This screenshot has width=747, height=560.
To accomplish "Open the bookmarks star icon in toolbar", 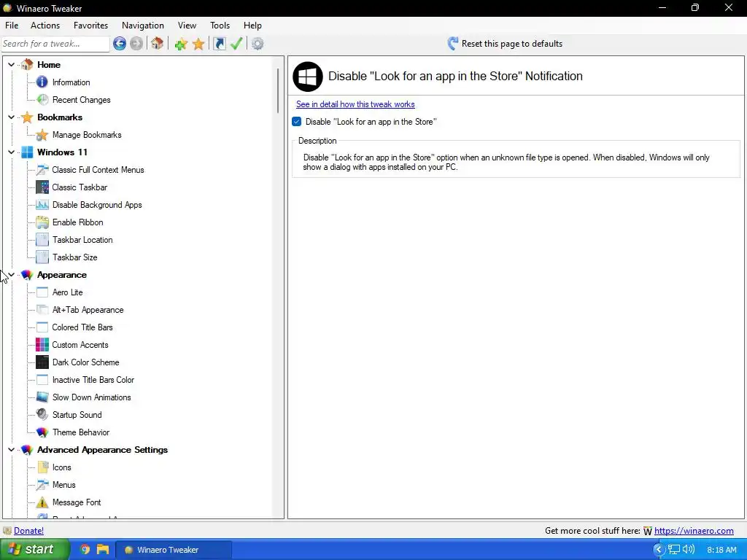I will [198, 44].
